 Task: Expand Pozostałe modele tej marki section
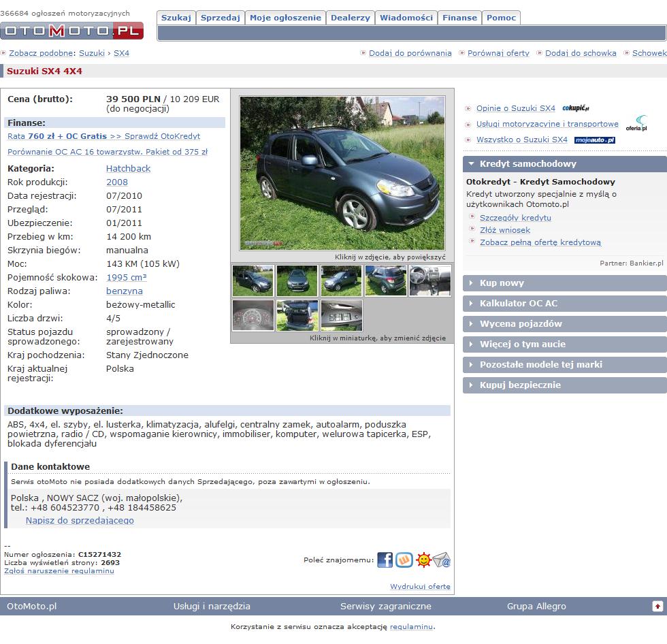565,364
